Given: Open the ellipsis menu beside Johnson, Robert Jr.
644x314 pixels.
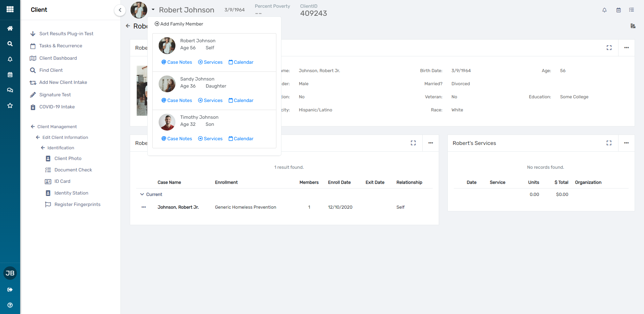Looking at the screenshot, I should 144,207.
